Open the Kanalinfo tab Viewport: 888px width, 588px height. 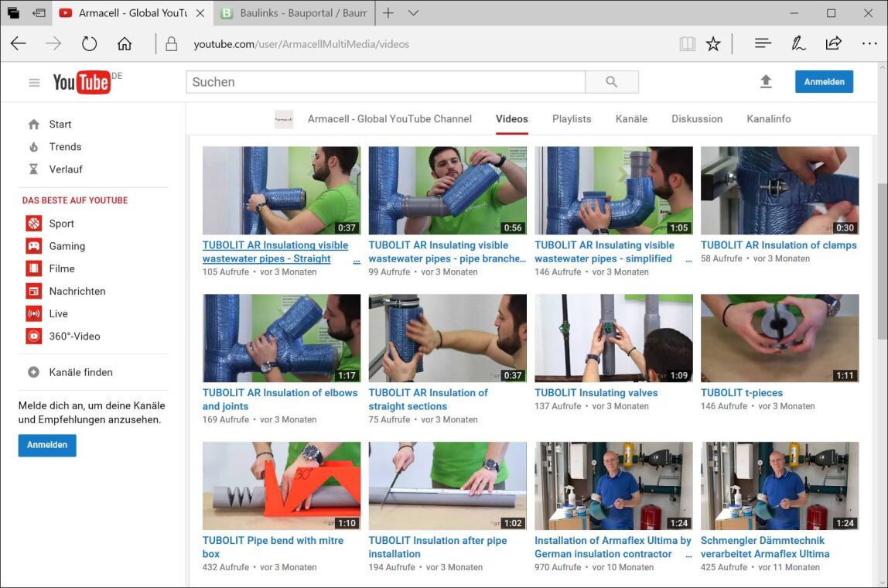coord(769,119)
